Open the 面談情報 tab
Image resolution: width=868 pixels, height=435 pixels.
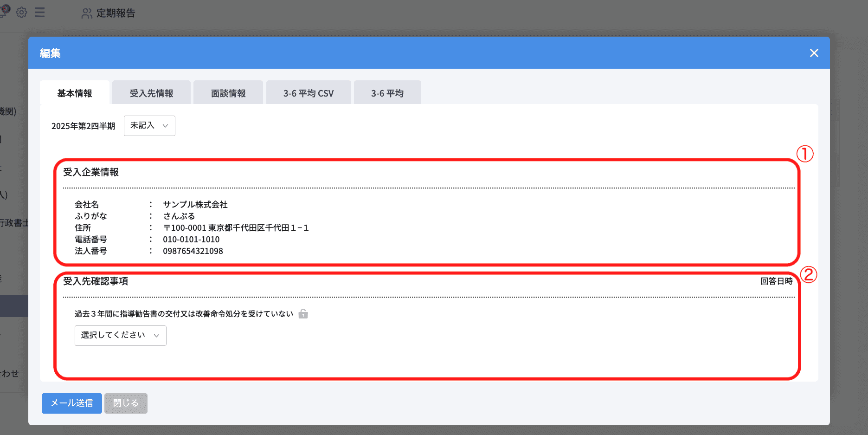(228, 93)
